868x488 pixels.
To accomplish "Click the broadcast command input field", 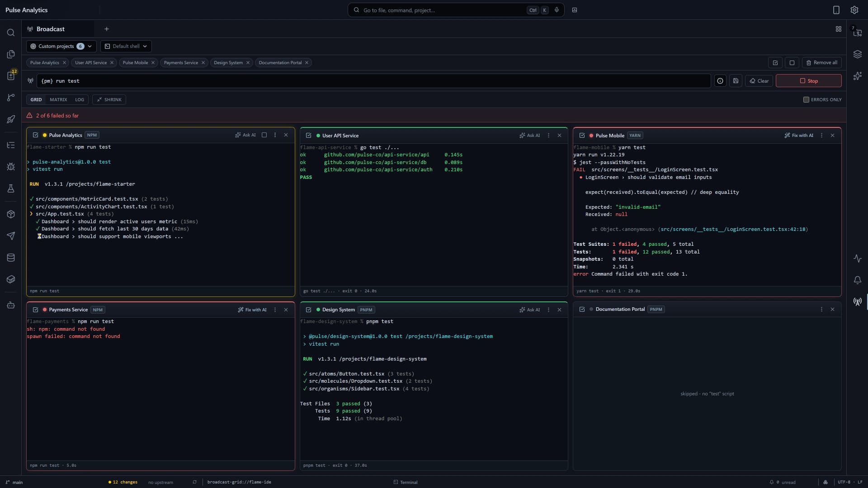I will 373,81.
